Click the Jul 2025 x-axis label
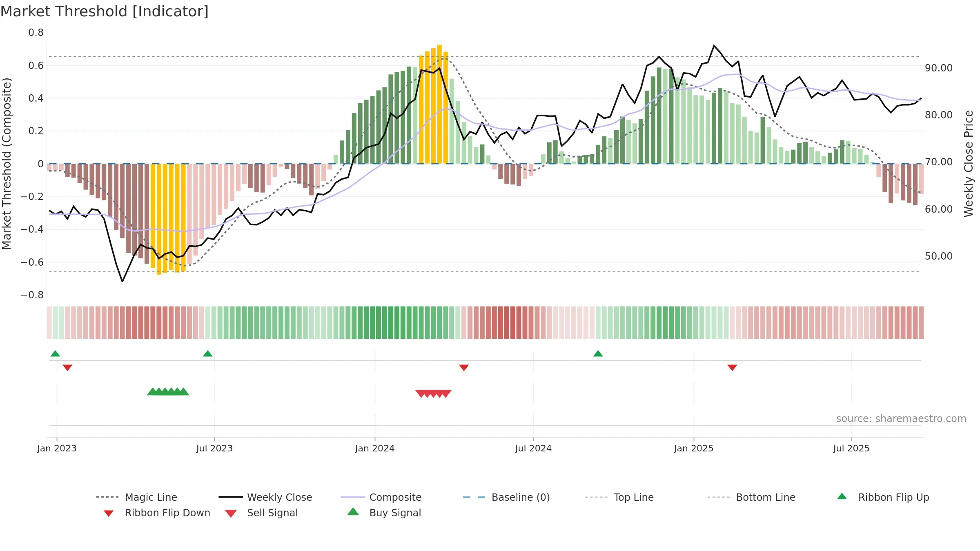Viewport: 980px width, 551px height. 851,448
